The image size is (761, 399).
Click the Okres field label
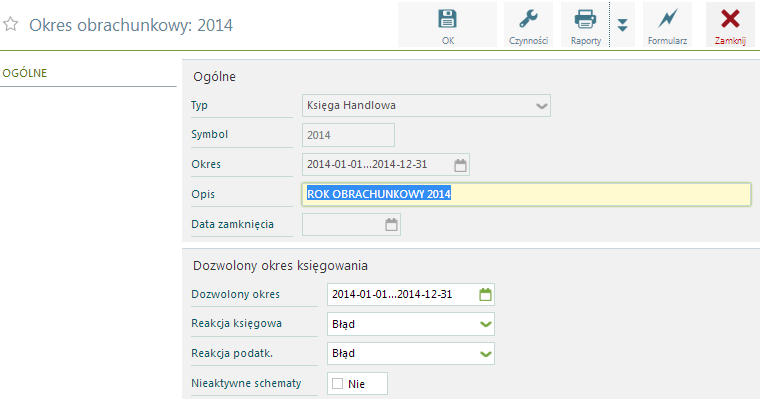point(206,164)
